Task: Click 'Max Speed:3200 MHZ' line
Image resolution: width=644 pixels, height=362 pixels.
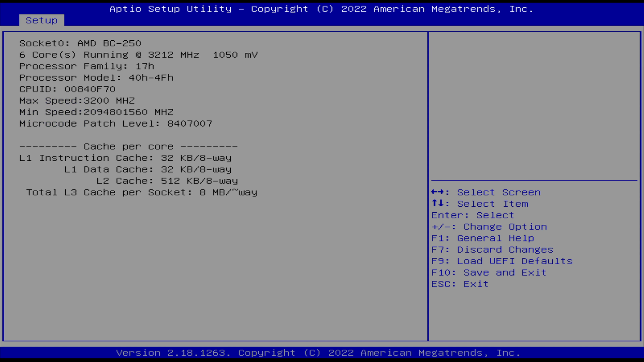Action: 77,101
